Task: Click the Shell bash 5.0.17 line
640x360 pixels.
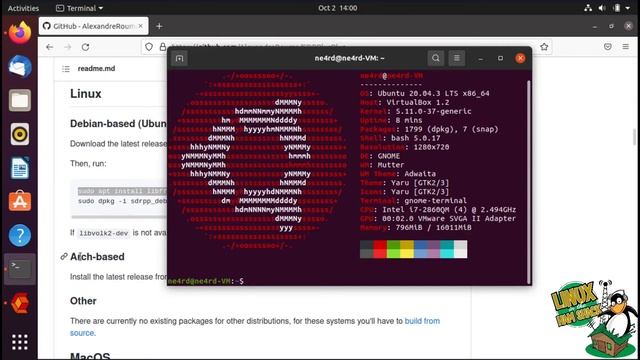Action: (x=400, y=138)
